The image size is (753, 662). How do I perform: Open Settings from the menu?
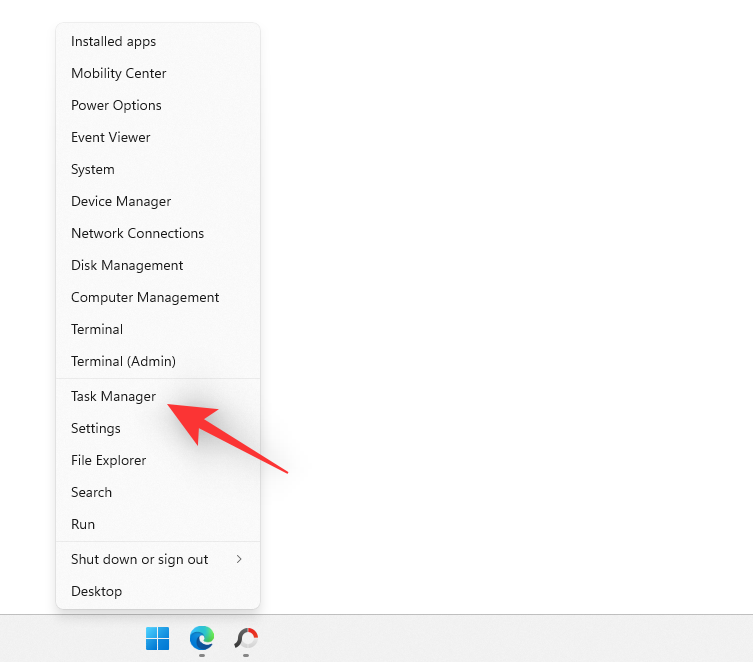point(158,428)
